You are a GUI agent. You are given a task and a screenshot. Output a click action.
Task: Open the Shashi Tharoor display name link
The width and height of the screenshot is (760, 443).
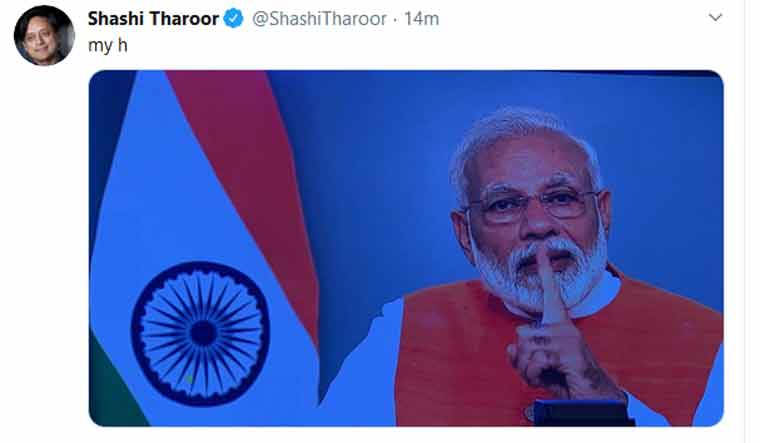point(153,19)
